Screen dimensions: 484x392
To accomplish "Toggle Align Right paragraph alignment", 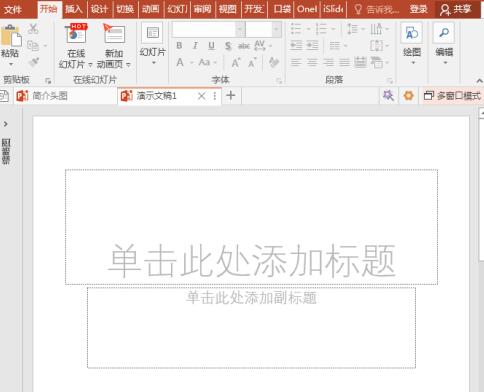I will 328,62.
